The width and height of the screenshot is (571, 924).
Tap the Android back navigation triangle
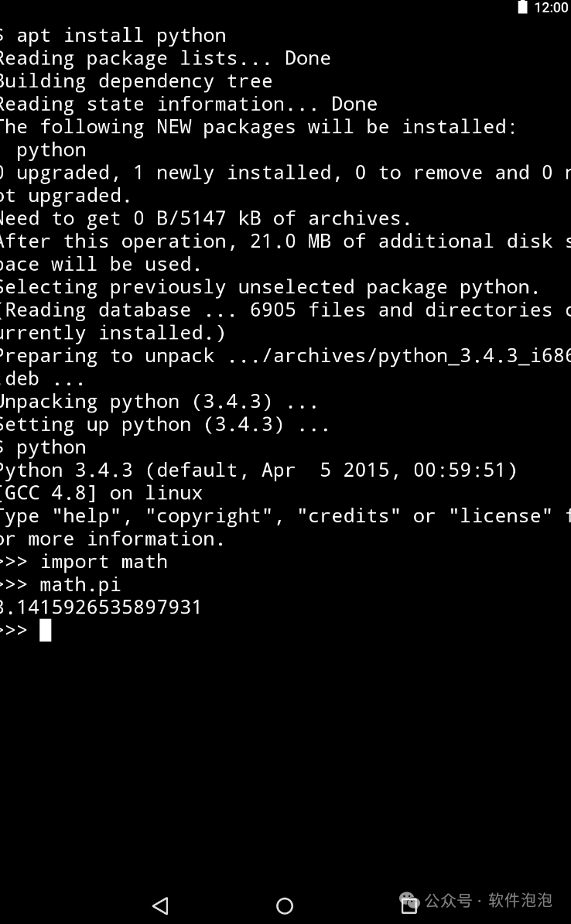[x=160, y=905]
